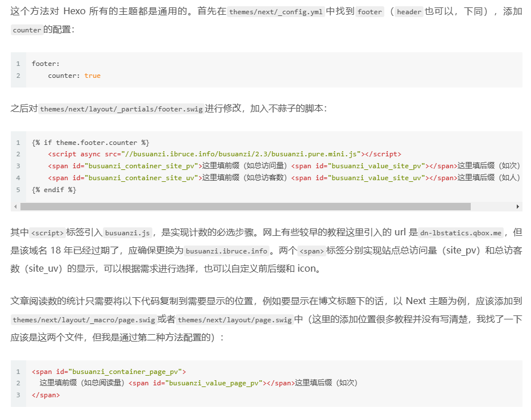The height and width of the screenshot is (420, 531).
Task: Click the "{% if theme.footer.counter %}" code line
Action: point(91,143)
